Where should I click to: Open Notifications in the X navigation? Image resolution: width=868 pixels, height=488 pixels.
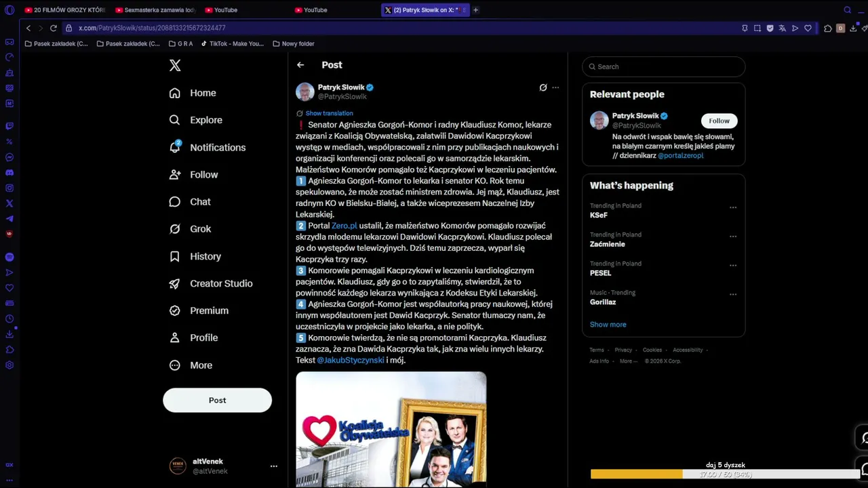coord(208,147)
